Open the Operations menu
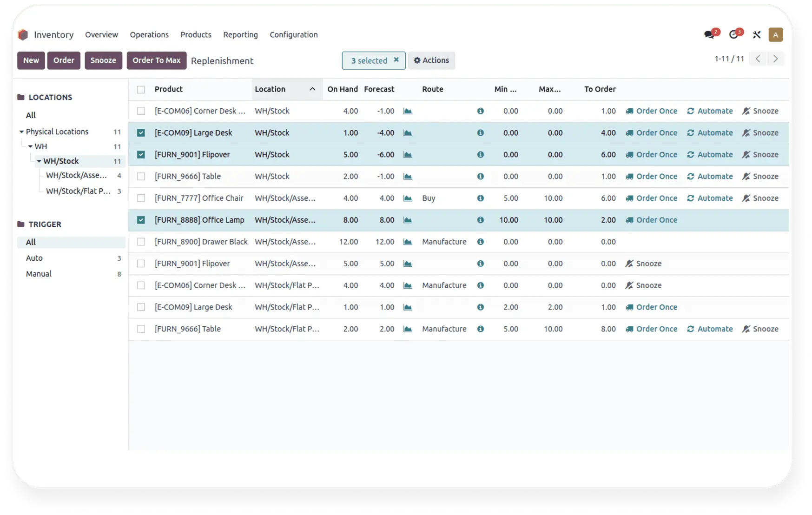812x515 pixels. (x=149, y=35)
